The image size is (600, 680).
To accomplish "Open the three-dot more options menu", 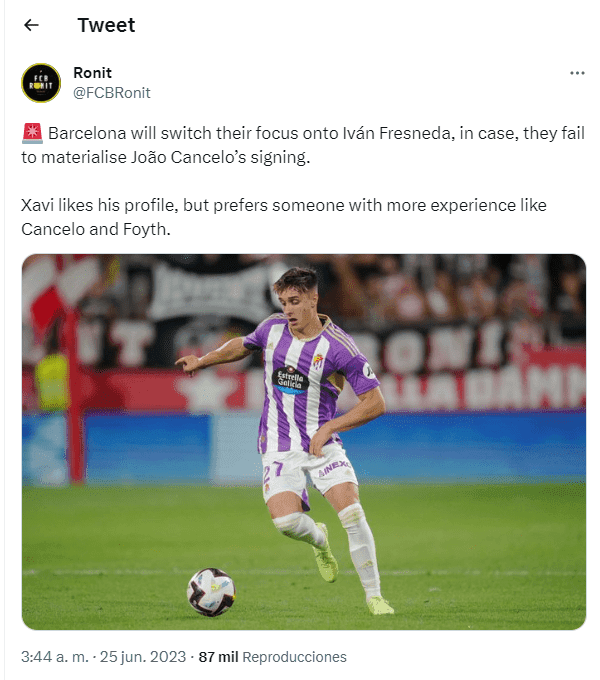I will point(577,73).
